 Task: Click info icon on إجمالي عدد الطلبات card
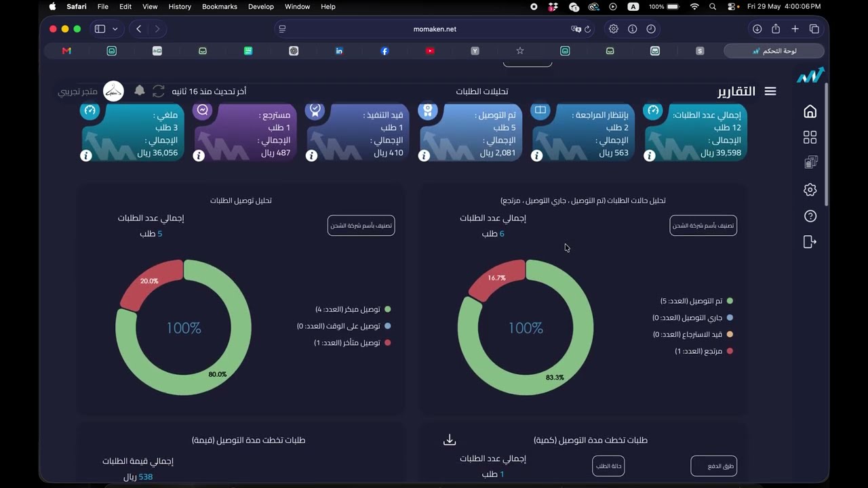(x=650, y=155)
